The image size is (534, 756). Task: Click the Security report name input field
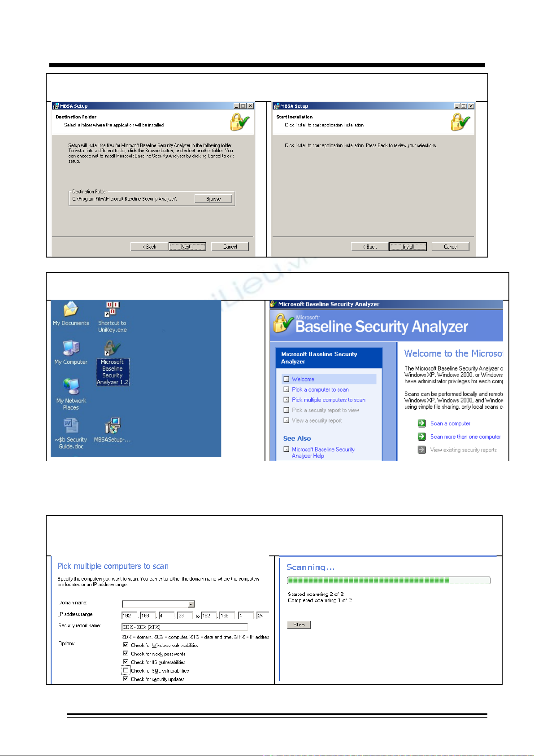coord(184,627)
